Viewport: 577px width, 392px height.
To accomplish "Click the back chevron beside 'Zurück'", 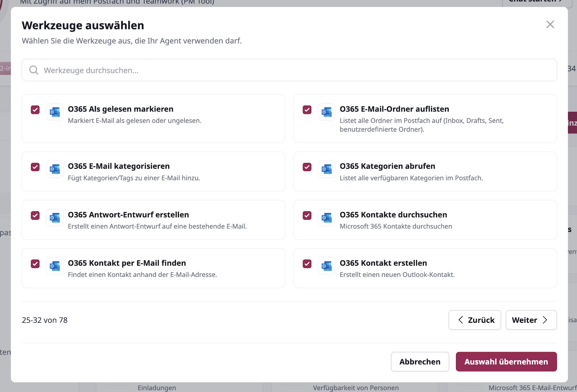I will (x=461, y=320).
